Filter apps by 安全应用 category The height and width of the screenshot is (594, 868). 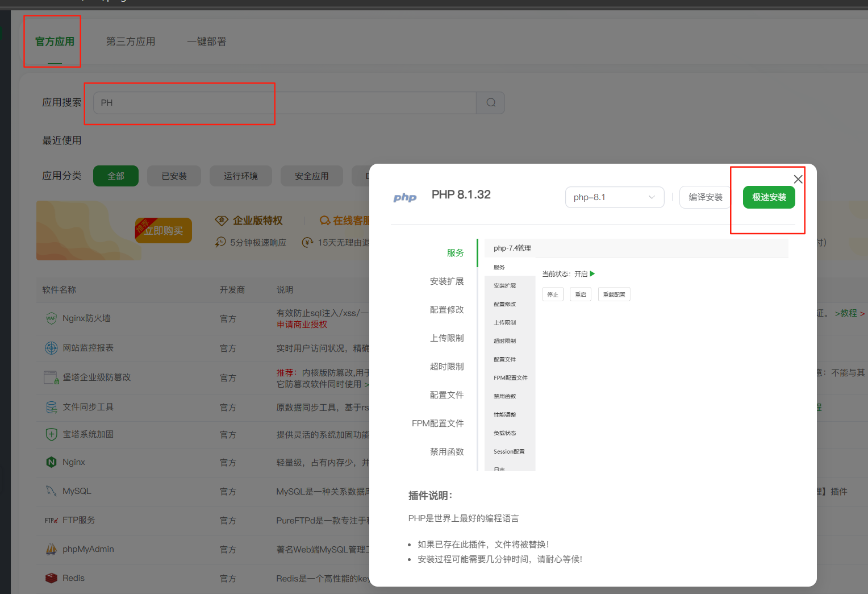[312, 176]
